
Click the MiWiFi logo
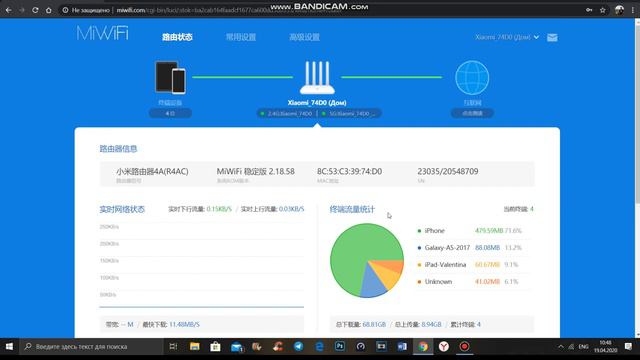click(102, 33)
